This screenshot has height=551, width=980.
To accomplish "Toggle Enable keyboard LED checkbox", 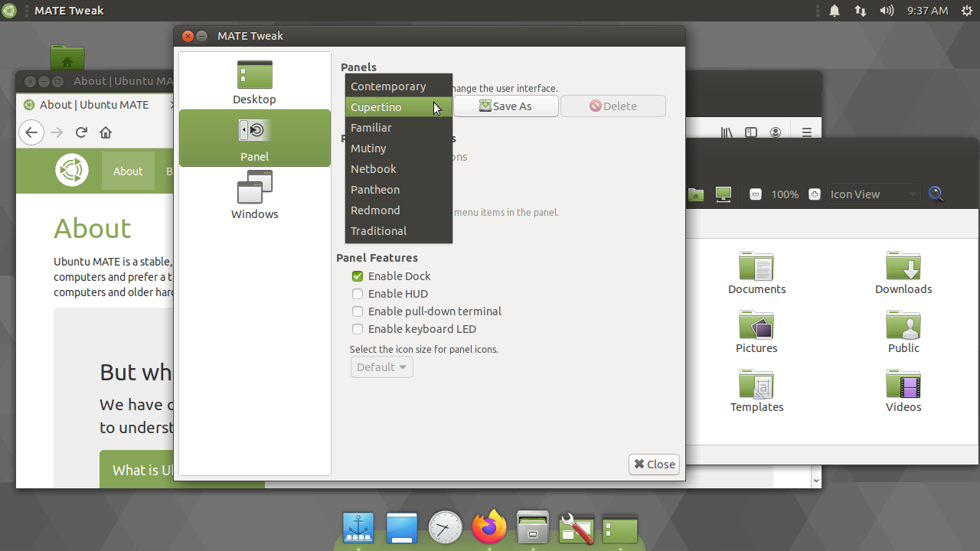I will 358,329.
